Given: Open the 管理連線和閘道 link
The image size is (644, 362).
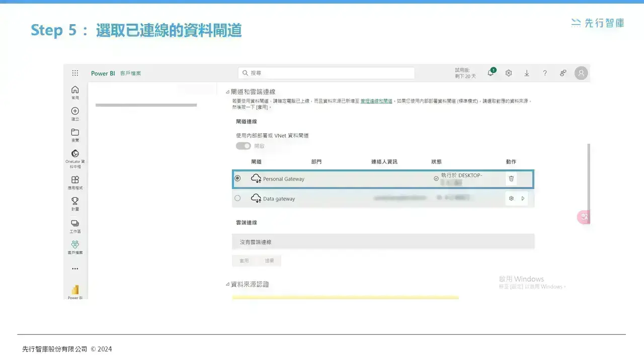Looking at the screenshot, I should tap(376, 101).
